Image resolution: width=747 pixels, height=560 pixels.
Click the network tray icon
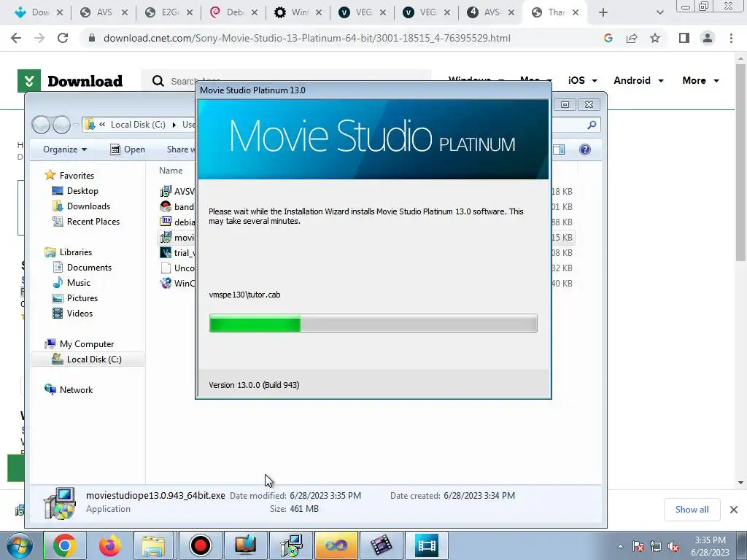tap(656, 547)
